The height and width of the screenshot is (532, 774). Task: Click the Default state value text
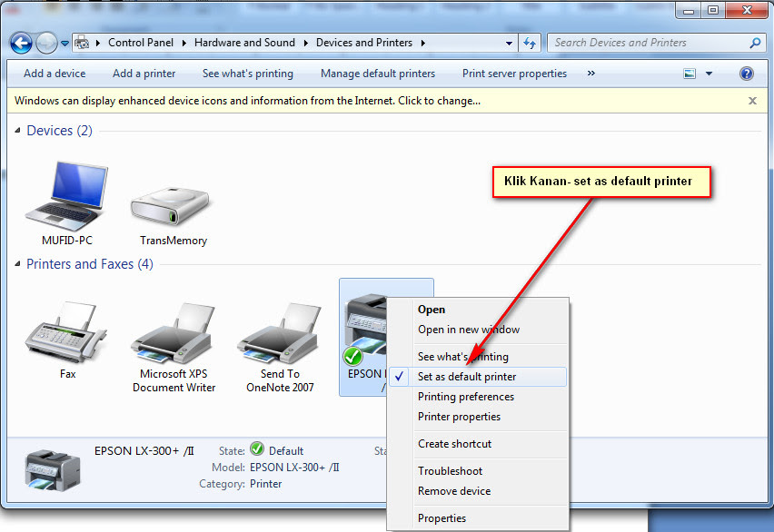(x=286, y=451)
